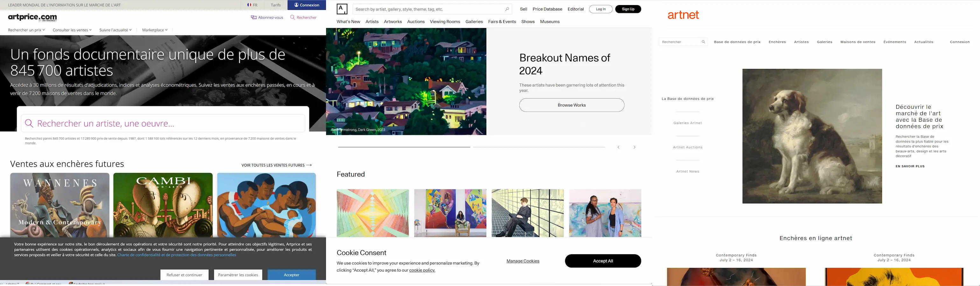Click the magnifier icon in Artsy search bar
The image size is (980, 286).
507,9
